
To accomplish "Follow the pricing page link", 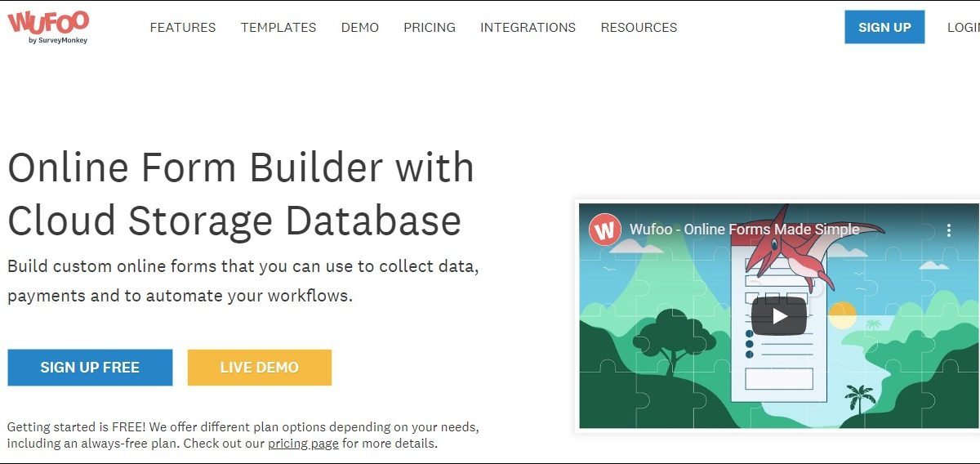I will tap(303, 444).
